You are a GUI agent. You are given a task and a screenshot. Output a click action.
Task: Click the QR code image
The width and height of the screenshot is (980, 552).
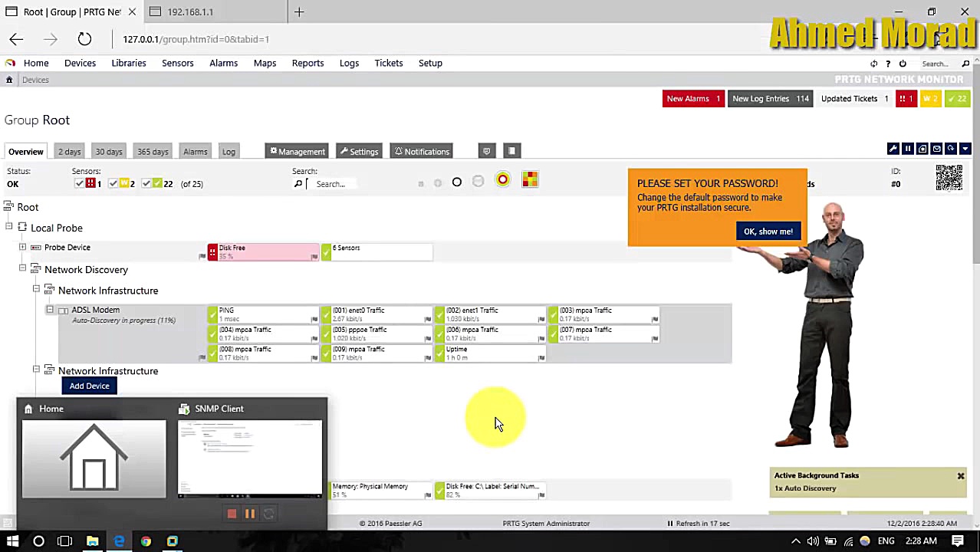949,178
